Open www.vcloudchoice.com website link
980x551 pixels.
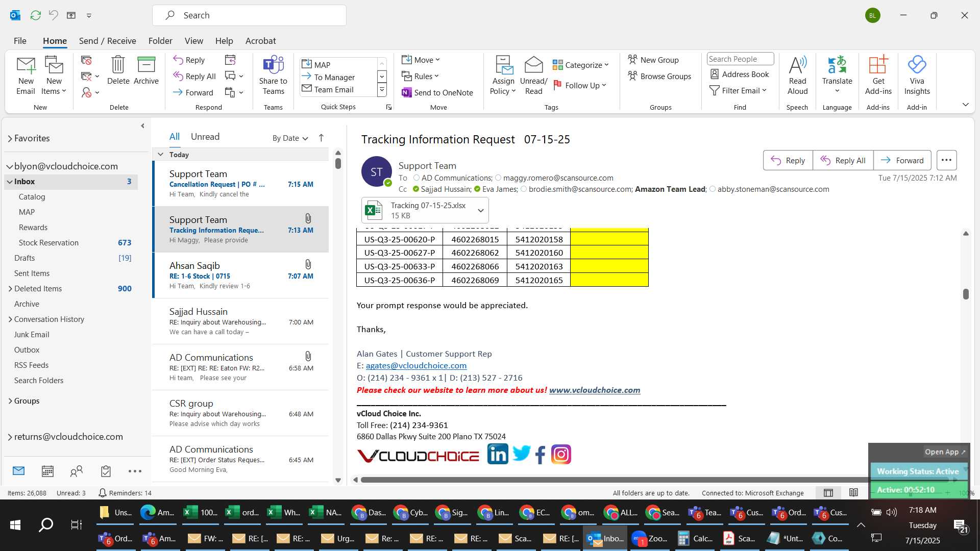(595, 390)
